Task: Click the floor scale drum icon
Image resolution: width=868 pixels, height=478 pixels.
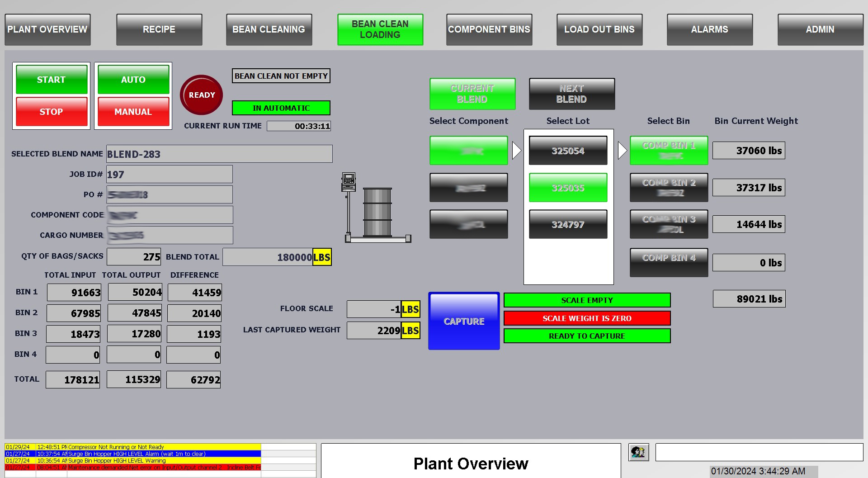Action: point(377,212)
